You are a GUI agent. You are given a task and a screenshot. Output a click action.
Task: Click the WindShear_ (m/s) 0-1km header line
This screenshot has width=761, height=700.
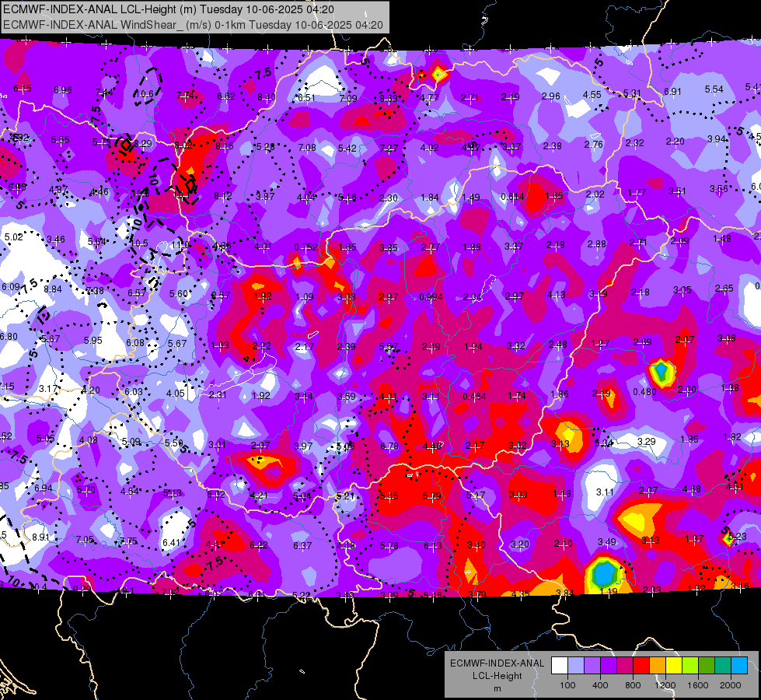[193, 25]
